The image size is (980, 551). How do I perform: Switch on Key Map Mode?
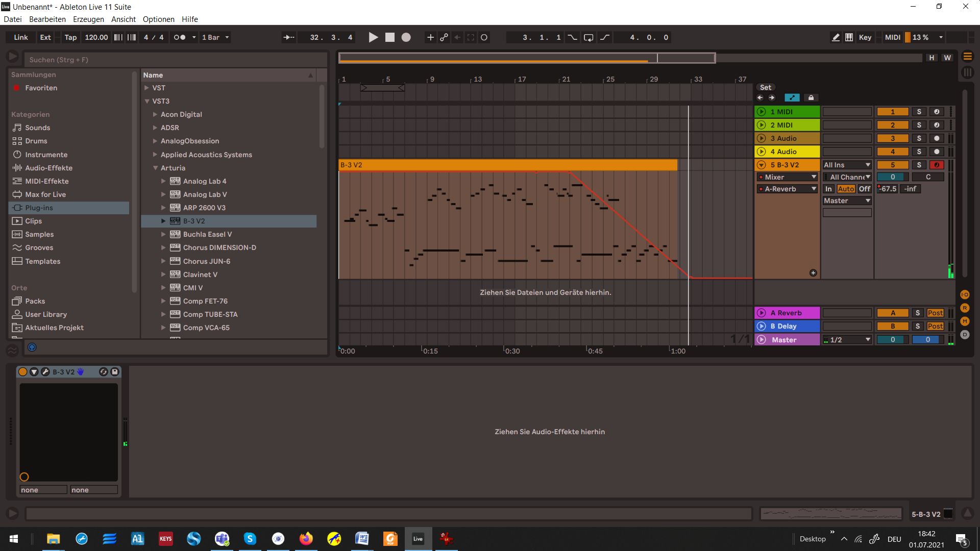(x=865, y=37)
